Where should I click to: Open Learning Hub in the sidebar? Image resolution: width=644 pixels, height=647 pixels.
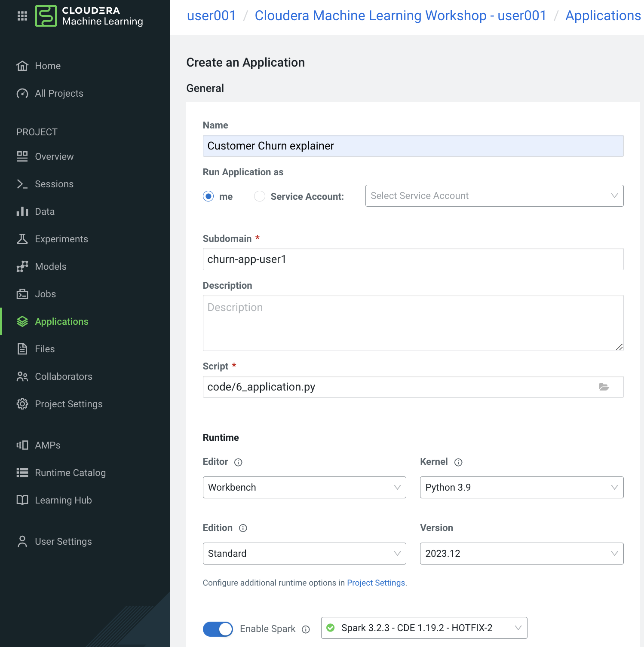click(63, 500)
